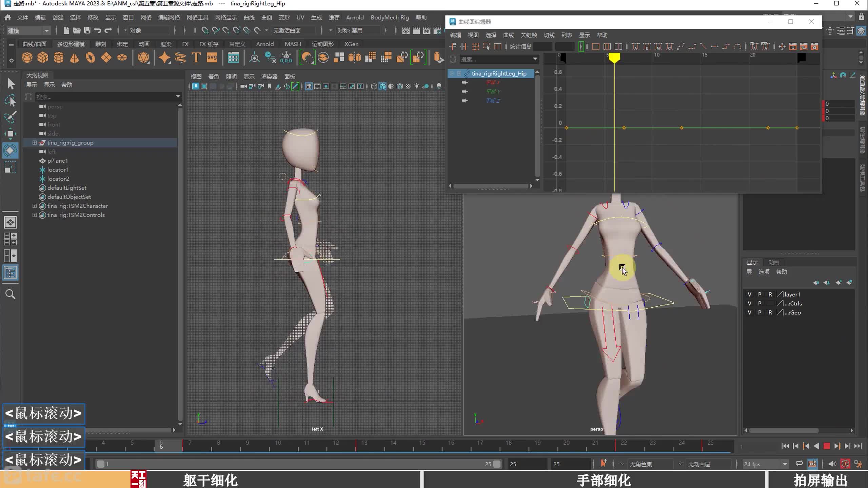Toggle reference R of Geo layer
Viewport: 868px width, 488px height.
[x=770, y=313]
